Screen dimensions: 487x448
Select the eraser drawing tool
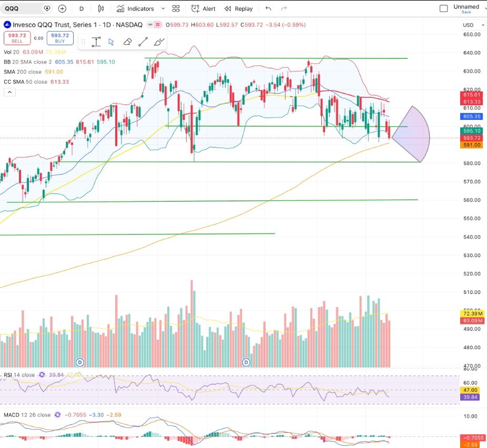point(127,42)
